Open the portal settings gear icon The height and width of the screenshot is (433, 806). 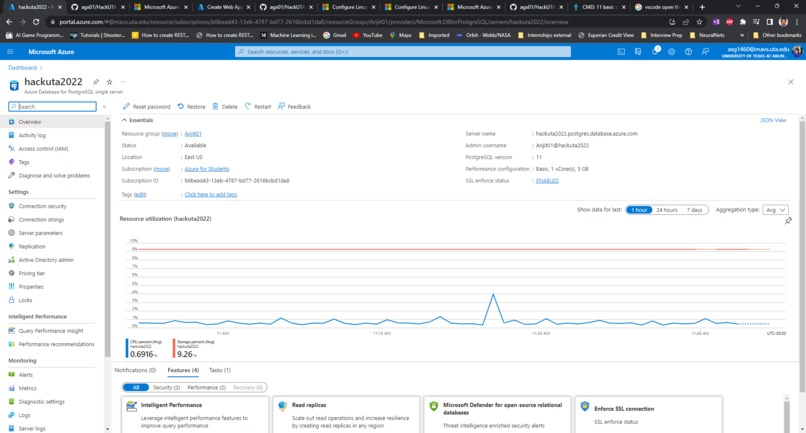(671, 51)
